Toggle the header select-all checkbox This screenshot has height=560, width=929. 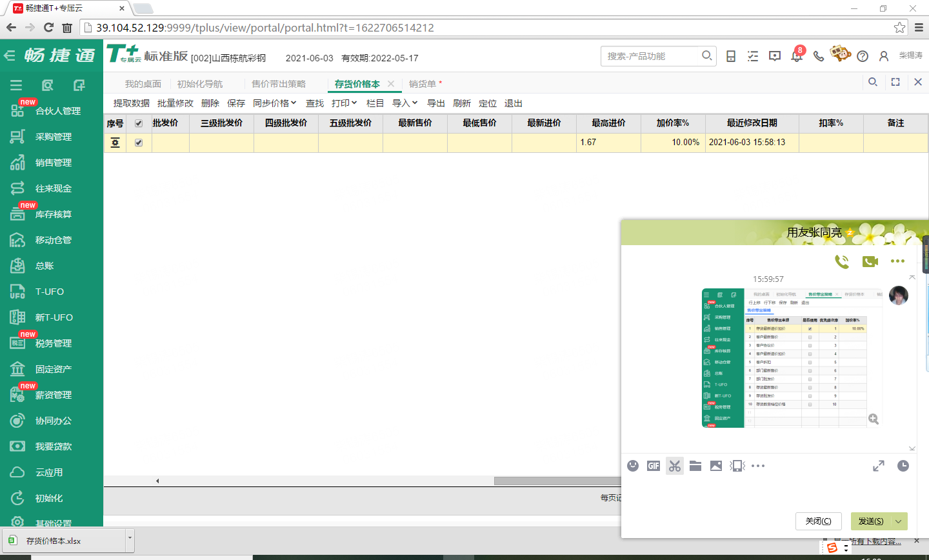click(x=138, y=123)
